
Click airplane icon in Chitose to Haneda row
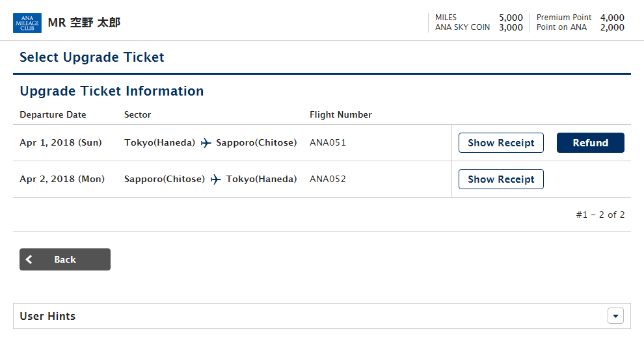click(x=215, y=179)
